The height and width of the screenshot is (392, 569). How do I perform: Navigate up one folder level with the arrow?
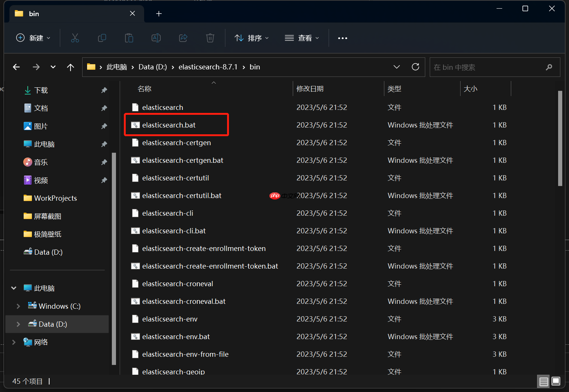(71, 67)
